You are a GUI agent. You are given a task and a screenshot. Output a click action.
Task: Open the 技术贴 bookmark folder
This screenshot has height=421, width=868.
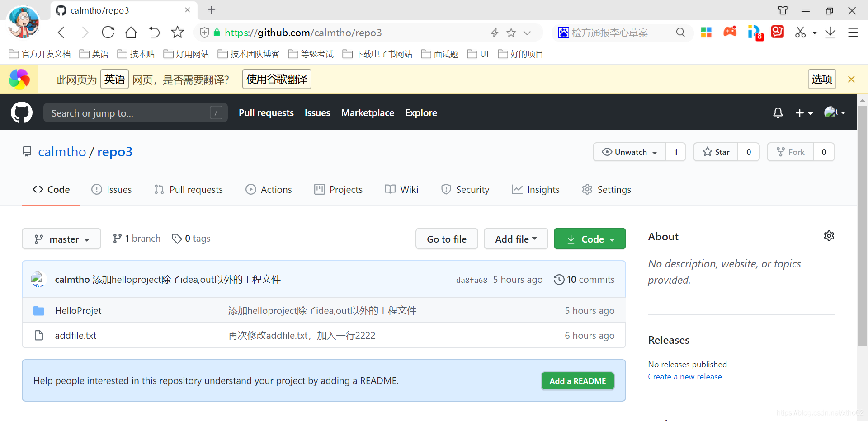click(x=136, y=54)
